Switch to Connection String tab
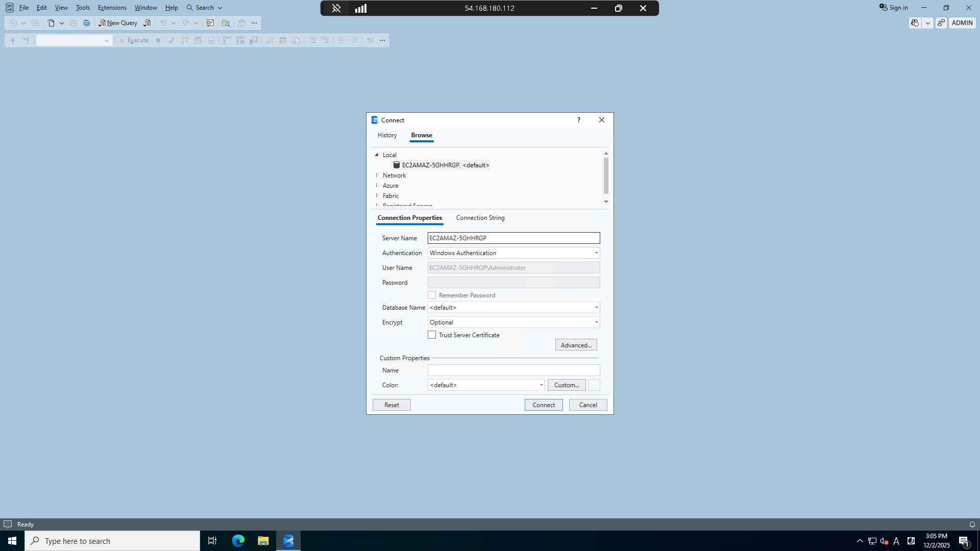Viewport: 980px width, 551px height. 480,218
